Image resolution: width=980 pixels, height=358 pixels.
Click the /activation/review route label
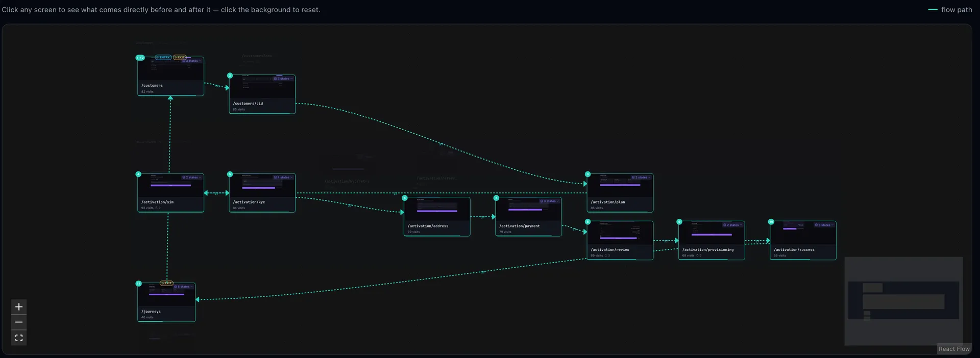[x=610, y=250]
